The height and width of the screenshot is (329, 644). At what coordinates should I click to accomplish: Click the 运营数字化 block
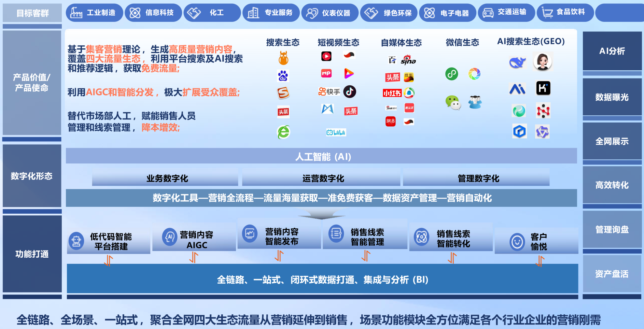[321, 178]
